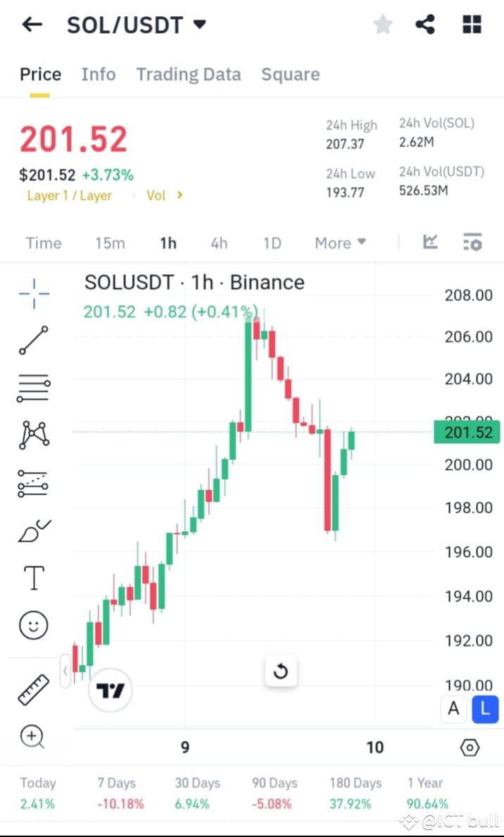
Task: Click the reload chart button
Action: (281, 671)
